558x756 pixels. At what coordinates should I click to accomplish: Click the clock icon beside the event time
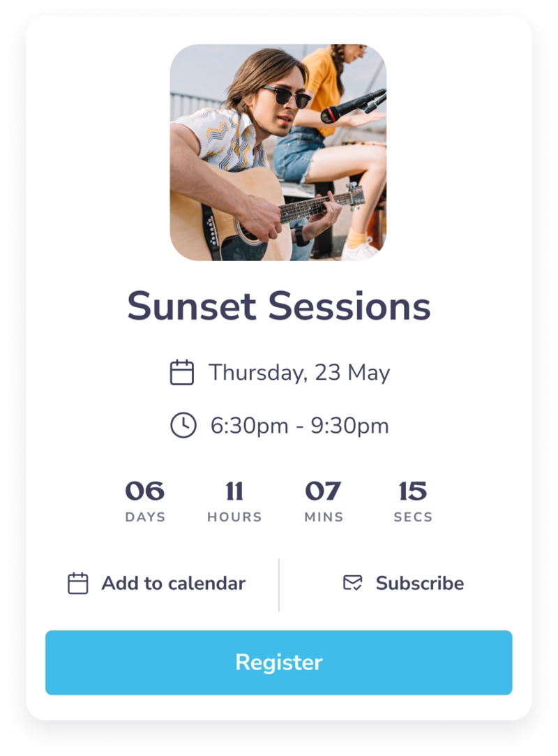point(183,423)
